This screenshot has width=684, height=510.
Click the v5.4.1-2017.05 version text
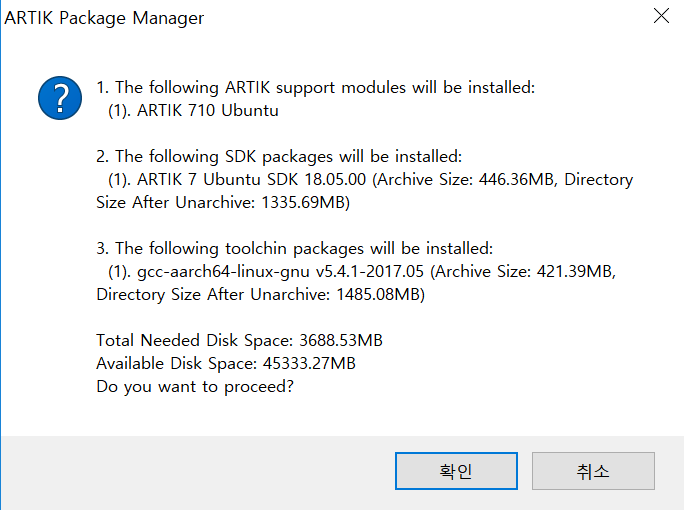click(x=370, y=271)
